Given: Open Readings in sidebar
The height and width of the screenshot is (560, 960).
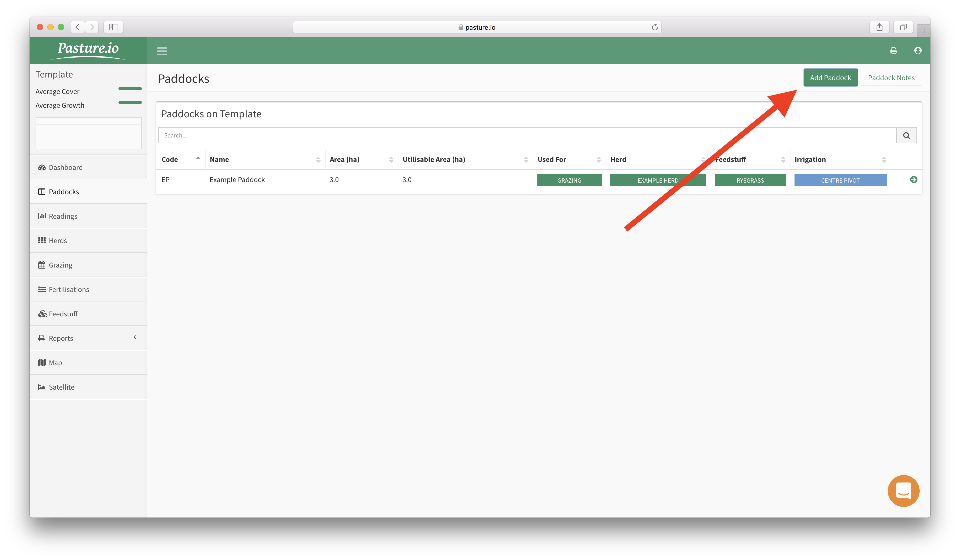Looking at the screenshot, I should pyautogui.click(x=88, y=216).
